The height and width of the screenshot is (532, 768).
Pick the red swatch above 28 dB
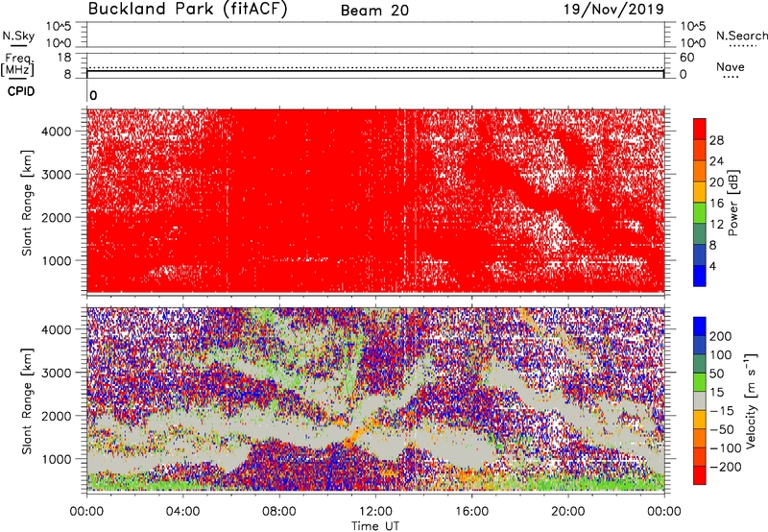700,129
